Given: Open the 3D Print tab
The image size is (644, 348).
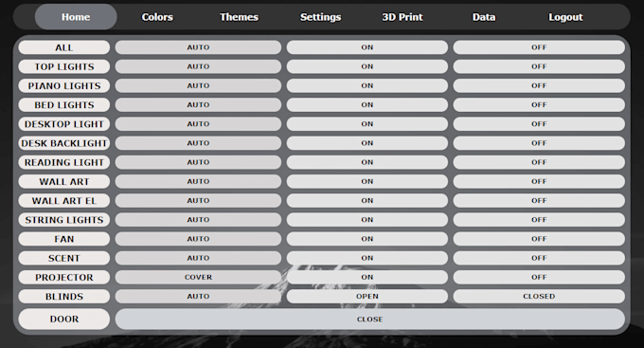Looking at the screenshot, I should coord(402,17).
